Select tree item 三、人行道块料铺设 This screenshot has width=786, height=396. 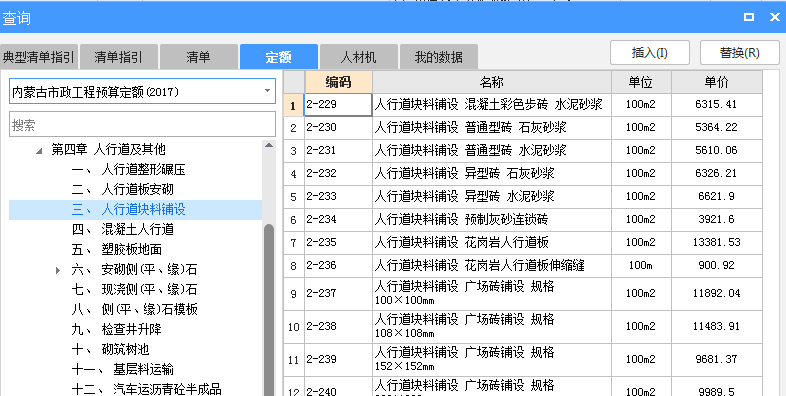coord(129,210)
